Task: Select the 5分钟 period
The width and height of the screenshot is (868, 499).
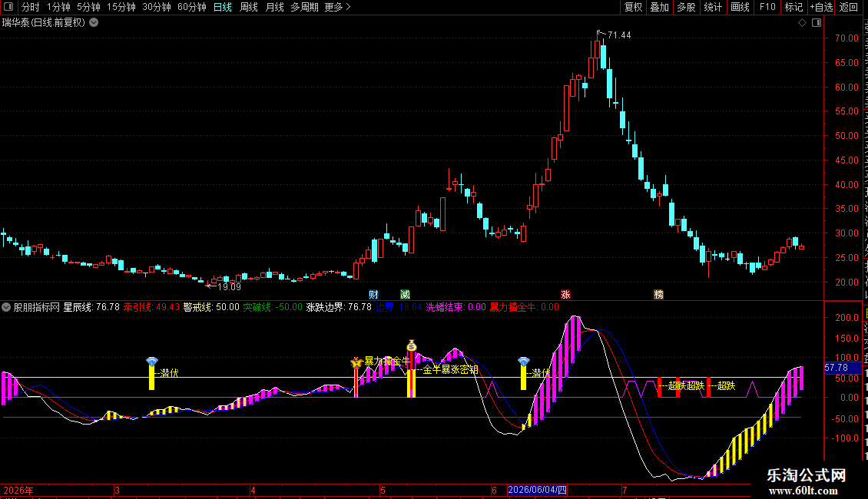Action: point(88,7)
